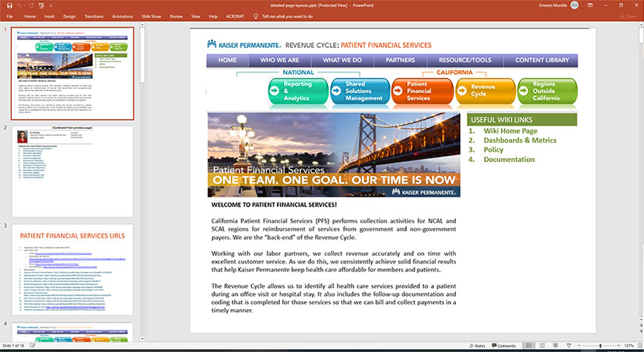This screenshot has height=352, width=644.
Task: Click the HOME navigation button on slide
Action: click(x=227, y=60)
